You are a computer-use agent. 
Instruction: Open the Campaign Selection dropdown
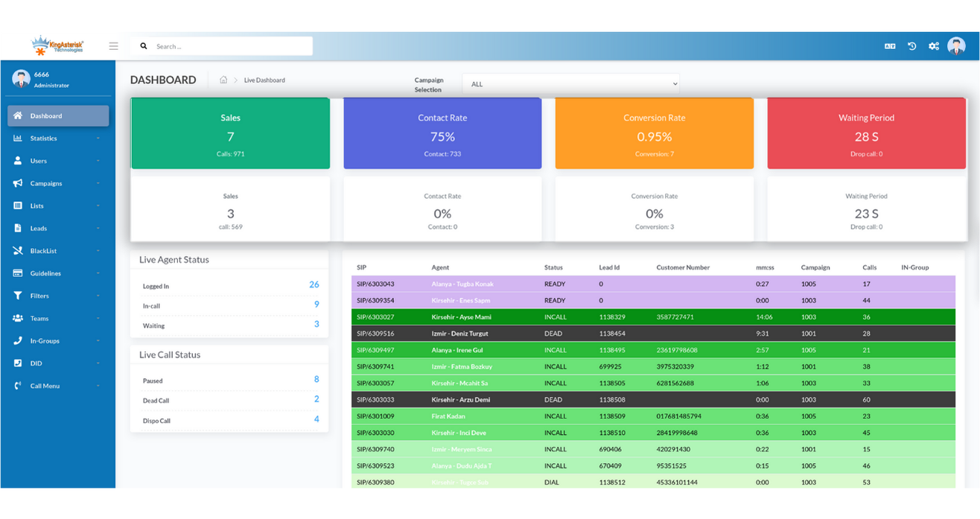pos(570,84)
